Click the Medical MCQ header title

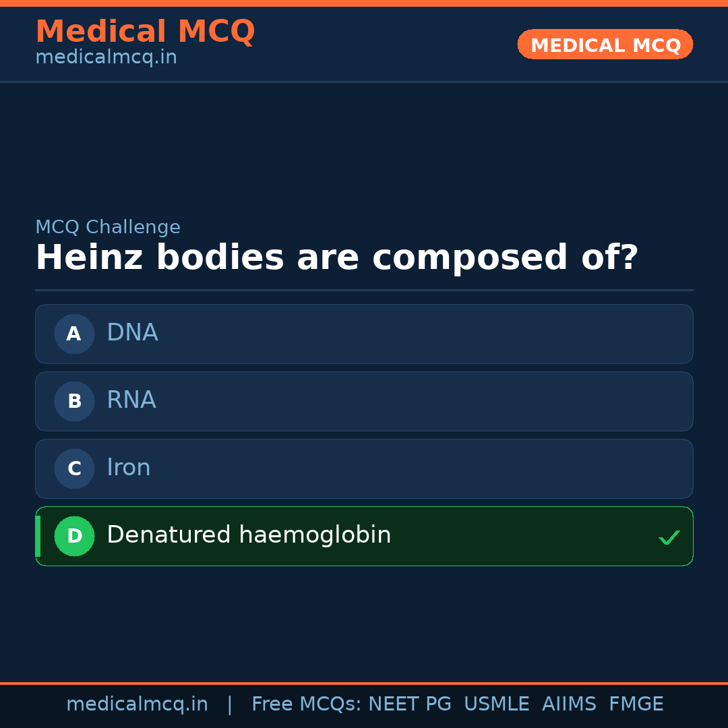[145, 32]
